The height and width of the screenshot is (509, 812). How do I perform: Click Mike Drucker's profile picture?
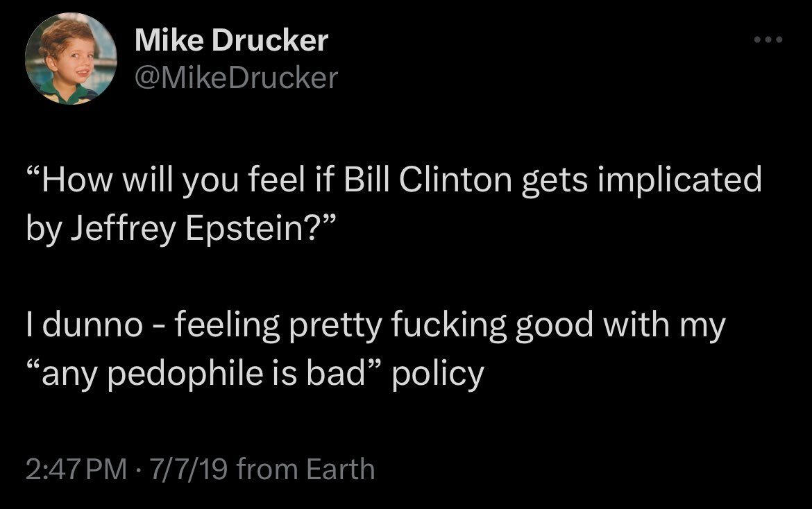click(x=71, y=59)
